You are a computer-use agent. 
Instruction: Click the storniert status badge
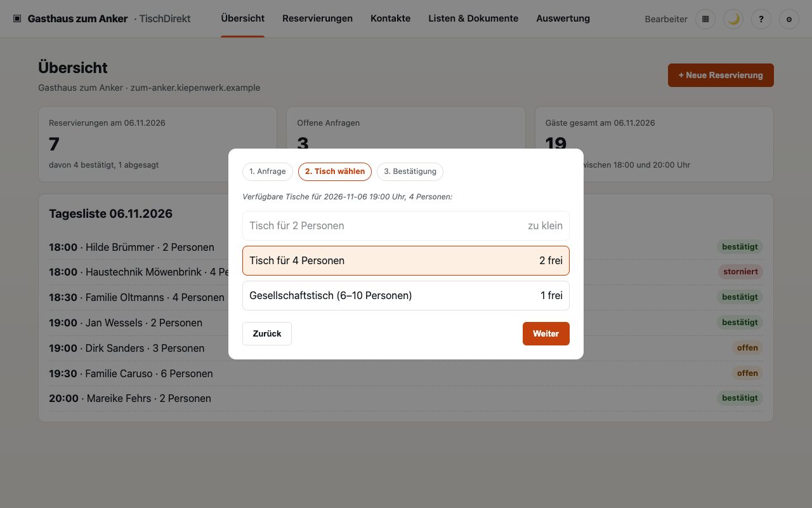coord(740,272)
